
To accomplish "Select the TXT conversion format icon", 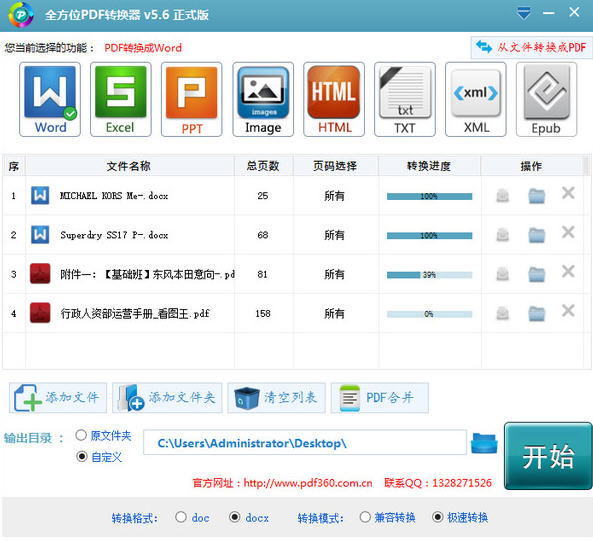I will pos(405,99).
